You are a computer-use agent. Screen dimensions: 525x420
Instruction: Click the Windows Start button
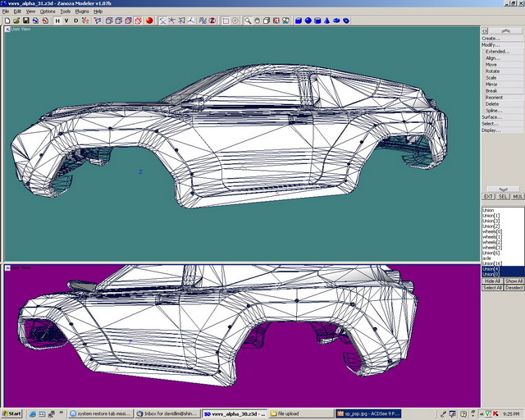[11, 414]
